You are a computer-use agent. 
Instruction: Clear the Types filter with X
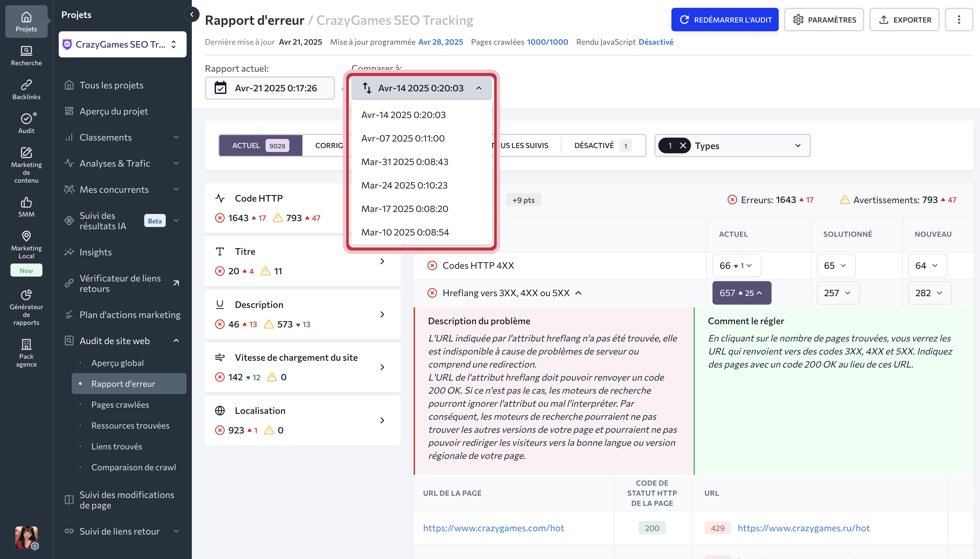(683, 145)
